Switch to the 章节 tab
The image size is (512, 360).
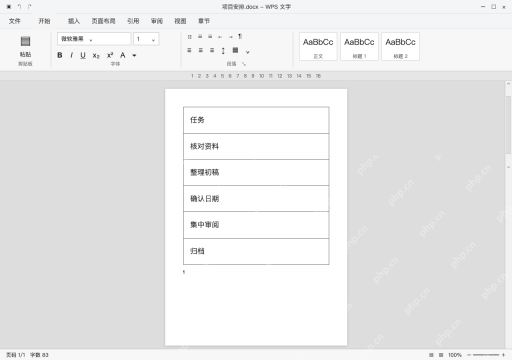click(x=204, y=21)
